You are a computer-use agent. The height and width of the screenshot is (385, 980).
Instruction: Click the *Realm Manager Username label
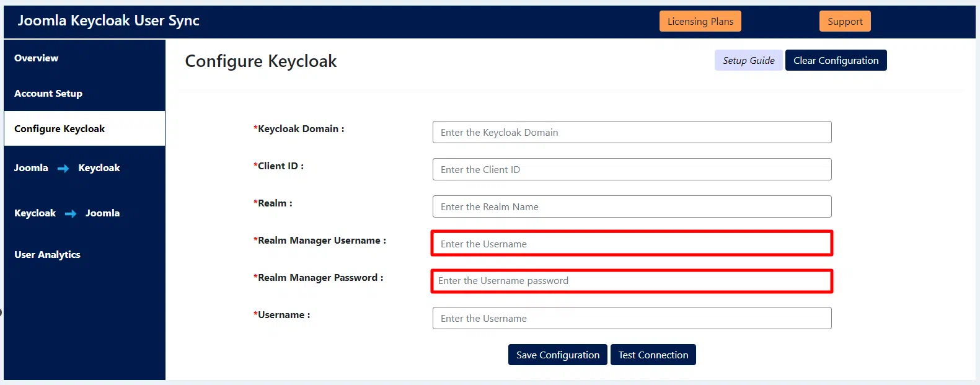point(320,240)
